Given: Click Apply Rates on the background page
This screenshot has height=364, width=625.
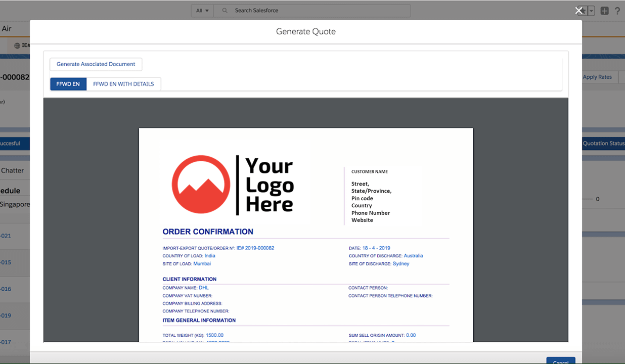Looking at the screenshot, I should point(597,77).
